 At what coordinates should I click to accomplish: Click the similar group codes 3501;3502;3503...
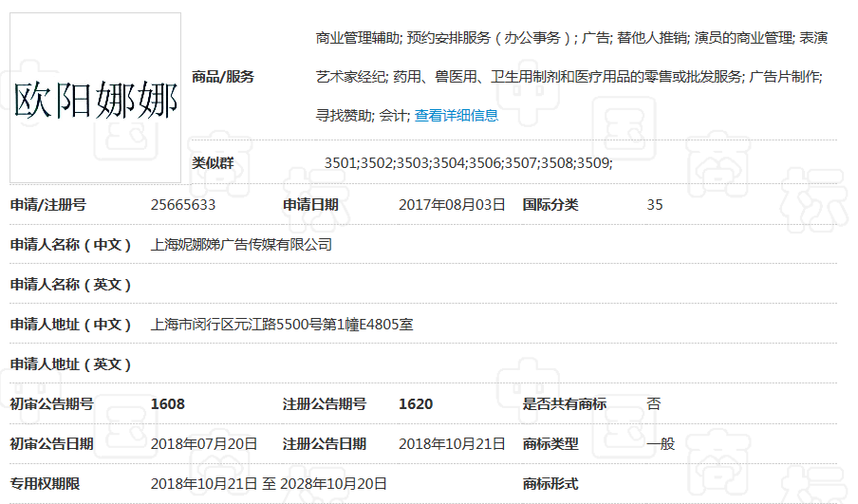[469, 163]
